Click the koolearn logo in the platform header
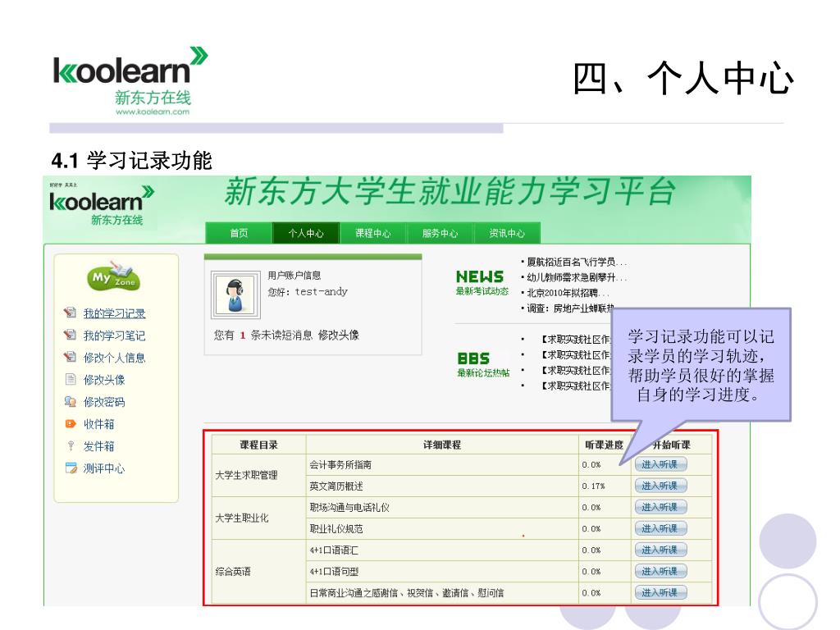 pyautogui.click(x=101, y=205)
